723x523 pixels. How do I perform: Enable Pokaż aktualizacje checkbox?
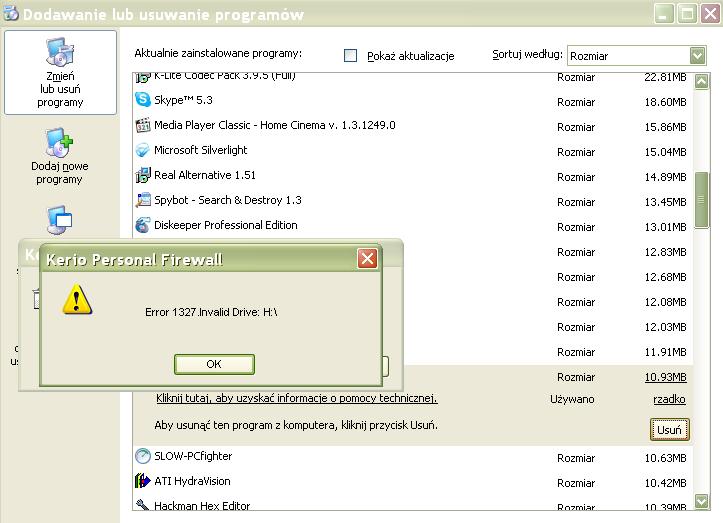coord(350,56)
